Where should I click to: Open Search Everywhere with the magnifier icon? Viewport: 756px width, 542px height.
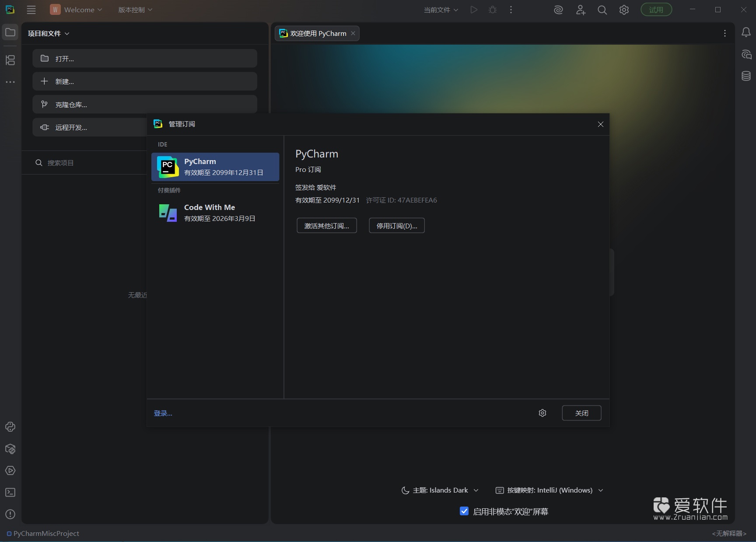coord(602,10)
